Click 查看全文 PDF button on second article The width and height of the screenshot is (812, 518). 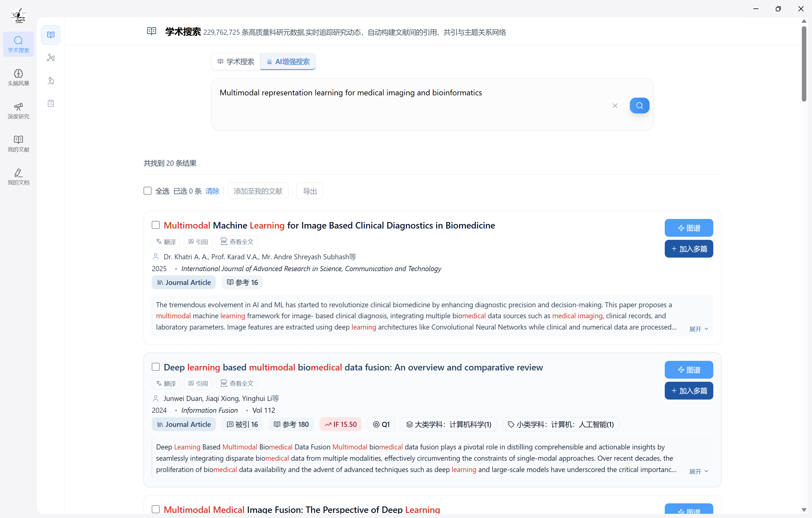tap(237, 383)
